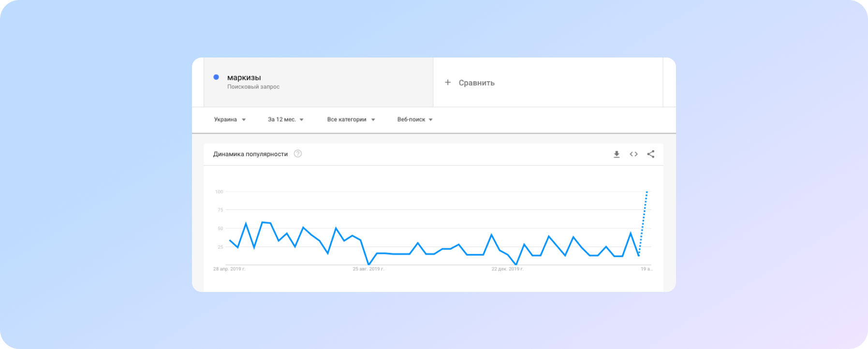Viewport: 868px width, 349px height.
Task: Open the embed code icon
Action: pos(633,154)
